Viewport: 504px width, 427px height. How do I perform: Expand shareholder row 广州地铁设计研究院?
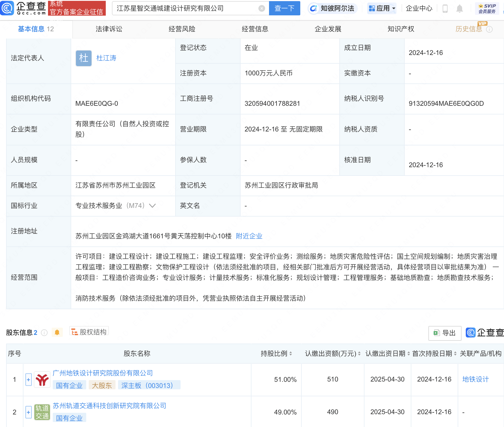28,380
